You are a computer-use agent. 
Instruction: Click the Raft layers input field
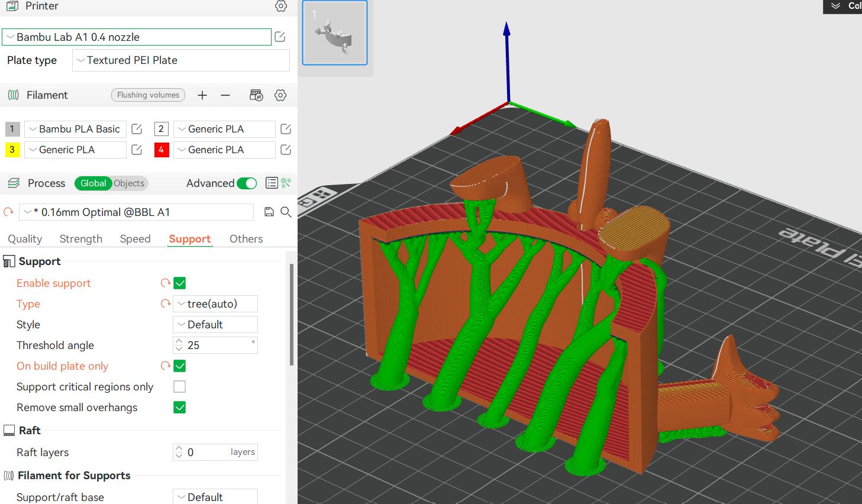215,453
